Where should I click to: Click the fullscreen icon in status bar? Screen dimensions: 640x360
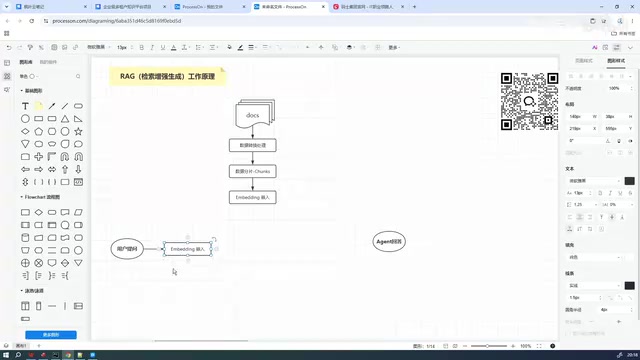tap(539, 346)
